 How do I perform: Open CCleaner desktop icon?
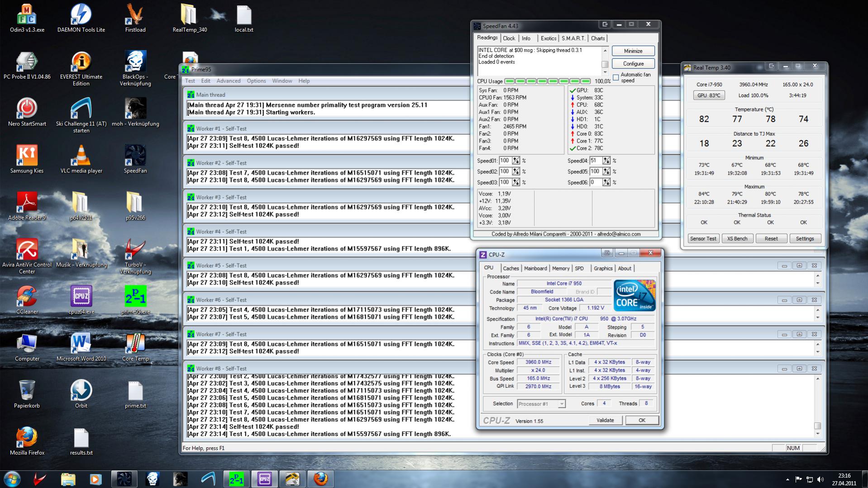(27, 300)
